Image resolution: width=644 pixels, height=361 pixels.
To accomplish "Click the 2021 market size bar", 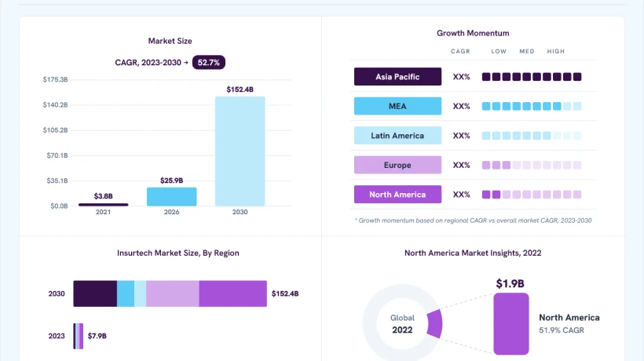I will [103, 205].
